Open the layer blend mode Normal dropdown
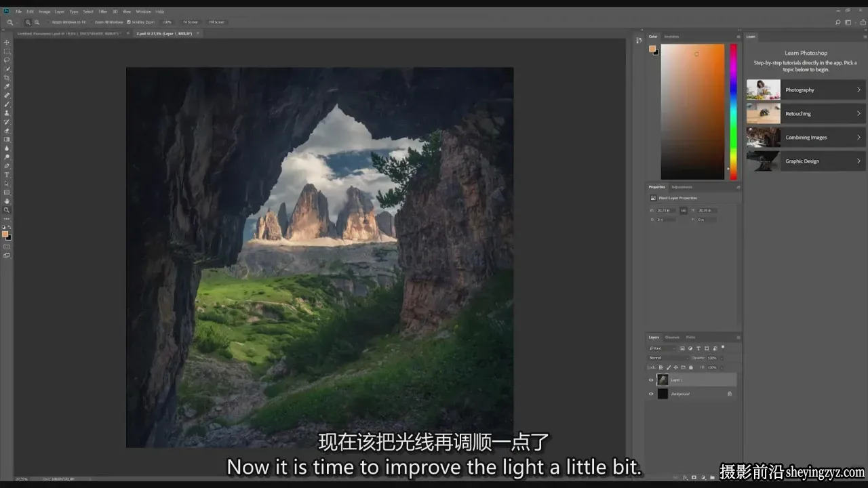 669,358
